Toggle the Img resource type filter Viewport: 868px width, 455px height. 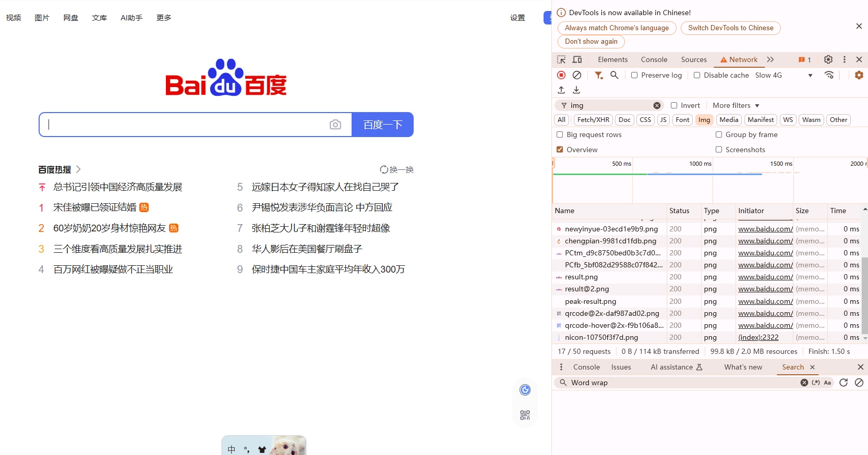tap(704, 120)
